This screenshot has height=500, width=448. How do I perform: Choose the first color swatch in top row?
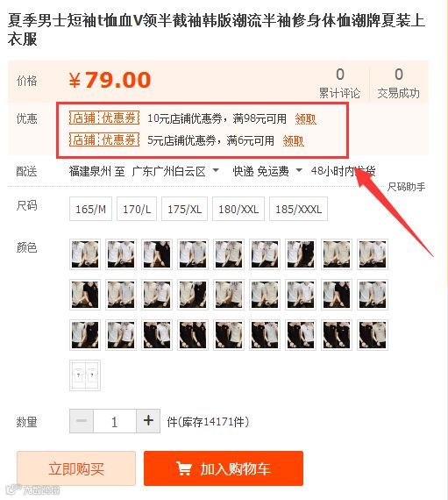coord(85,254)
